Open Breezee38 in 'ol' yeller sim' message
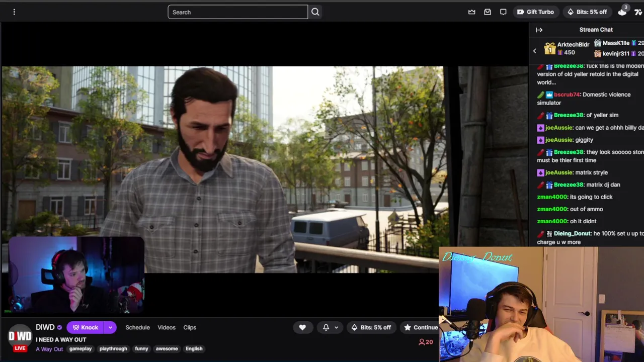Screen dimensions: 644x362 pos(569,115)
